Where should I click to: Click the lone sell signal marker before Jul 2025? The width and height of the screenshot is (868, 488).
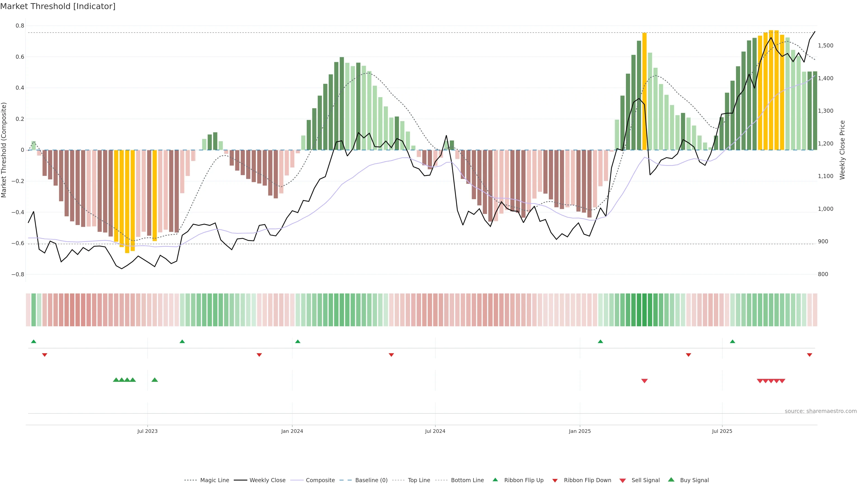pos(644,381)
